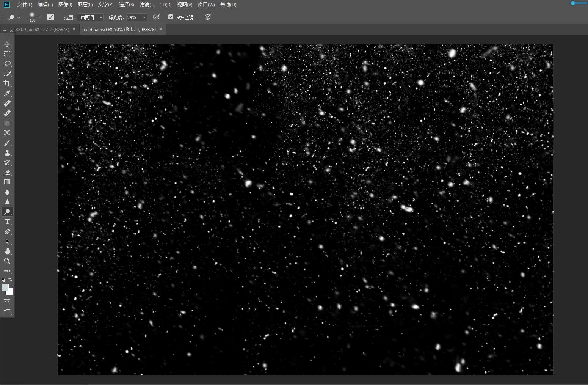The image size is (588, 385).
Task: Switch to the Horizontal Type tool
Action: tap(7, 222)
